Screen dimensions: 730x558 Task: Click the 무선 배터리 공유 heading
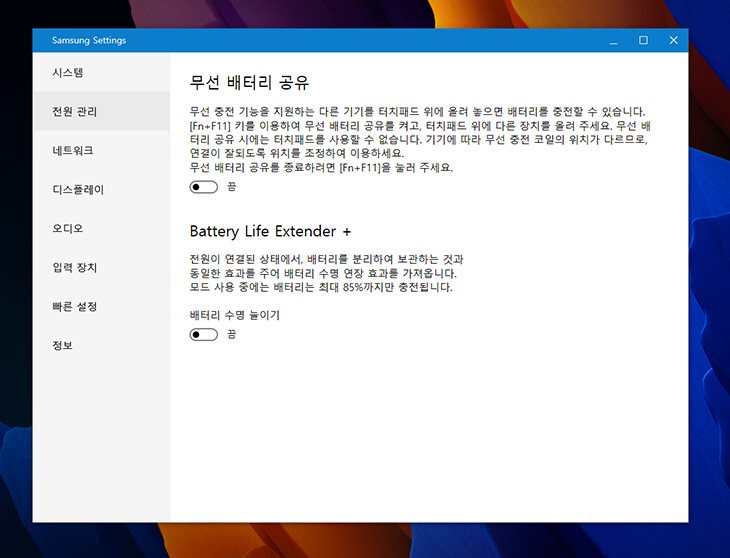point(249,82)
